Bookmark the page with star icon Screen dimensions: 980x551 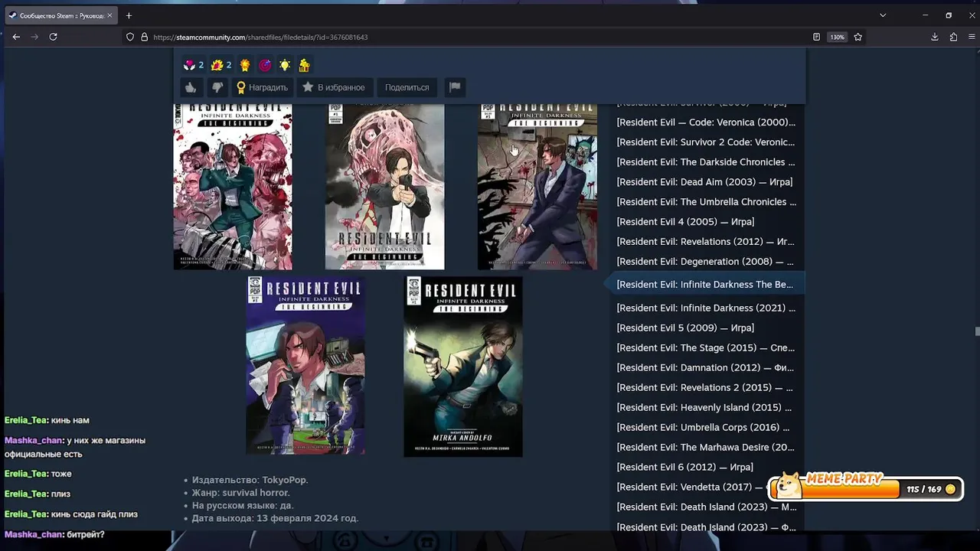click(x=858, y=37)
